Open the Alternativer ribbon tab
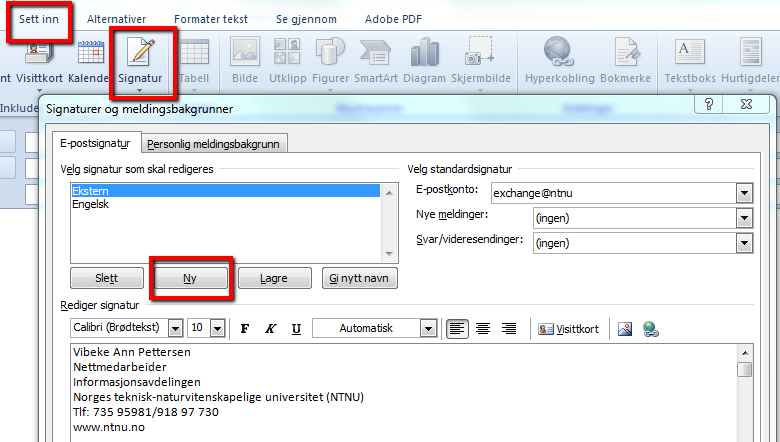 [116, 19]
